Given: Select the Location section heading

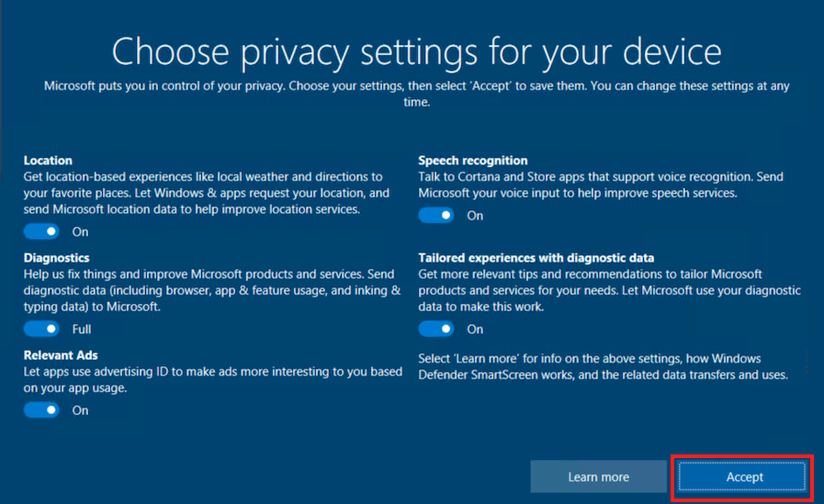Looking at the screenshot, I should pyautogui.click(x=48, y=161).
